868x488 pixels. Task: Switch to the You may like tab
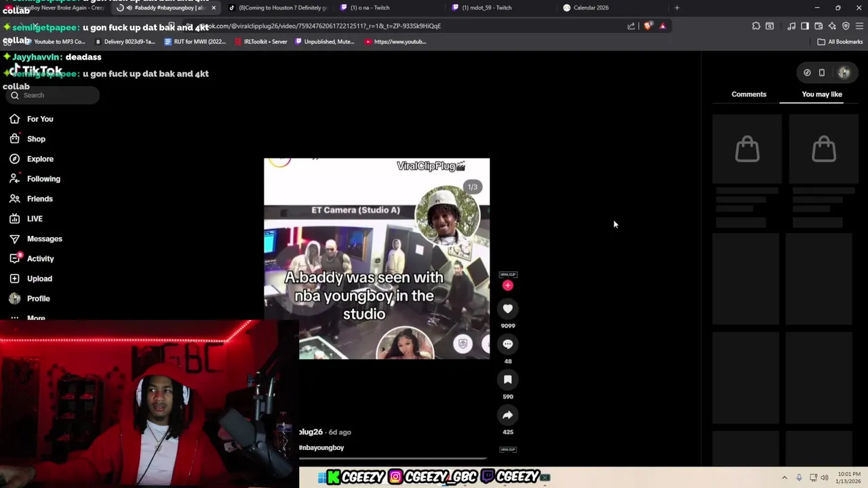point(822,94)
